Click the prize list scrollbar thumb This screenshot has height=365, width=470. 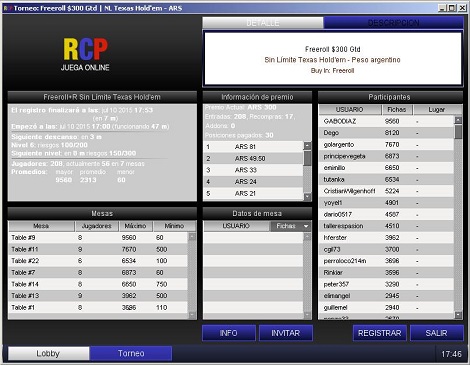click(307, 158)
